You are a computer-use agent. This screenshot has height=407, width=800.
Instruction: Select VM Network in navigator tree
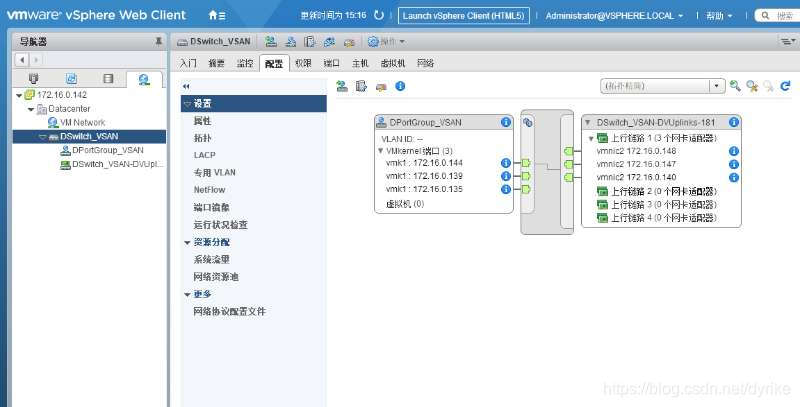(x=82, y=122)
